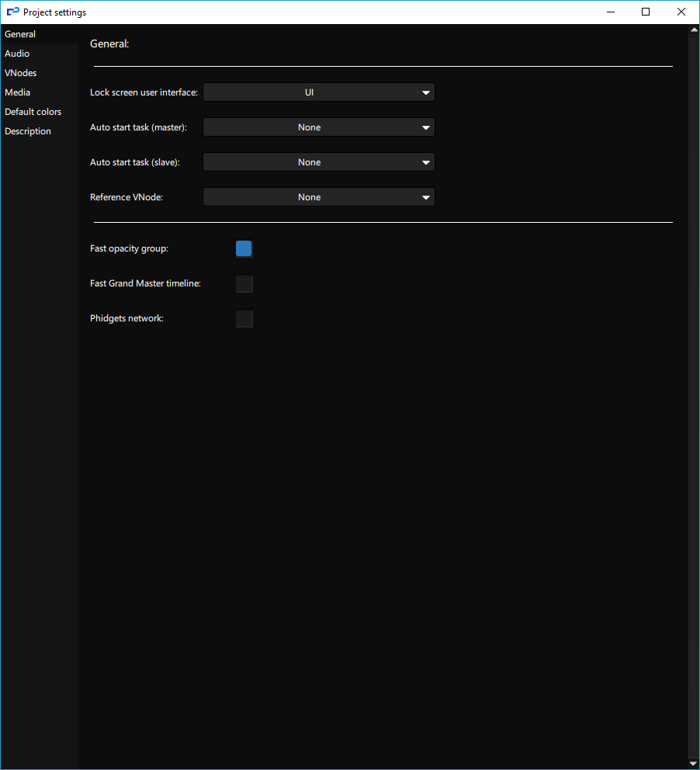Open the VNodes settings tab
Image resolution: width=700 pixels, height=770 pixels.
21,73
